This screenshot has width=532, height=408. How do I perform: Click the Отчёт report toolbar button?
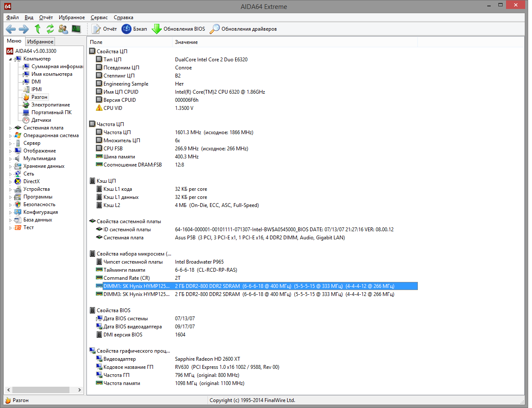pyautogui.click(x=104, y=29)
